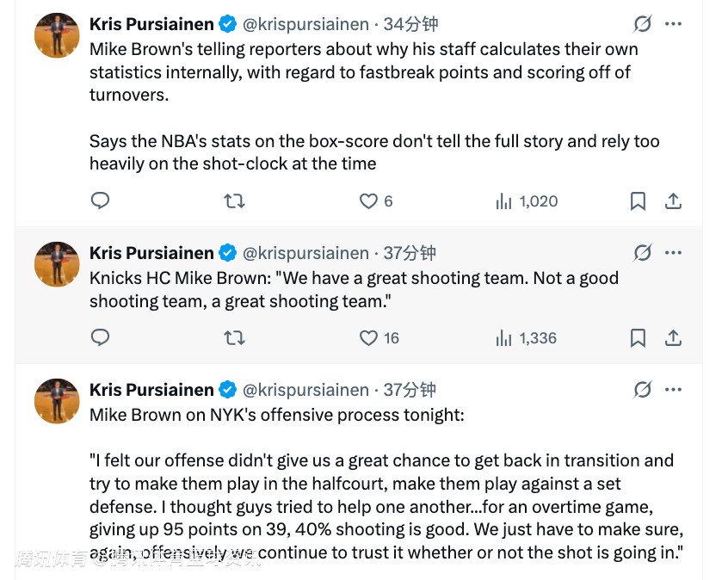Open more options on second tweet
The height and width of the screenshot is (580, 728).
coord(674,252)
